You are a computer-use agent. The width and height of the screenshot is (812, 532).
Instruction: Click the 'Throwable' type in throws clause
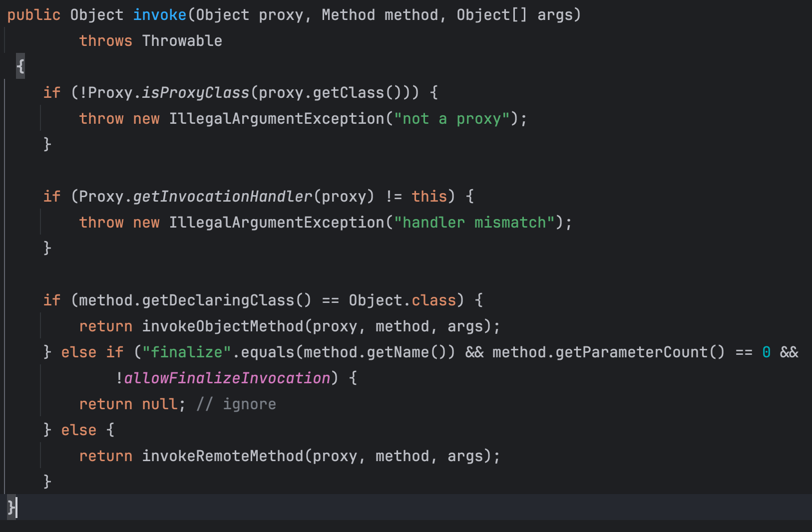point(182,41)
